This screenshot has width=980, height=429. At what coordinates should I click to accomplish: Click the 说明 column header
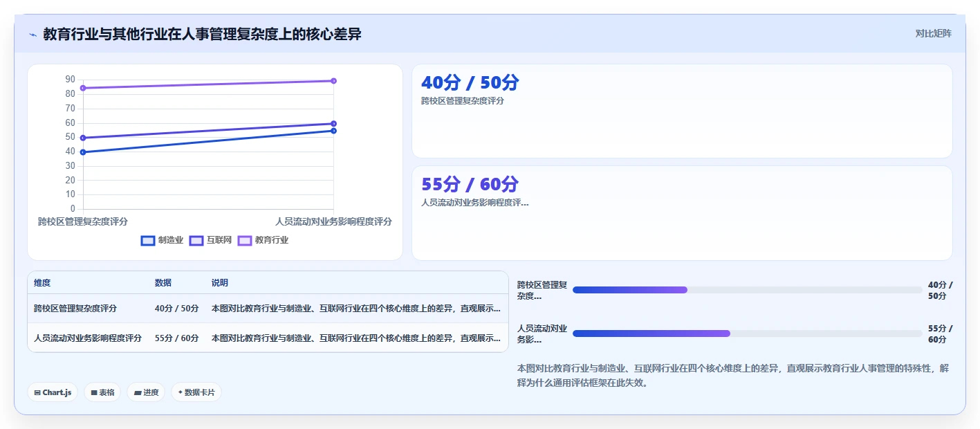coord(220,283)
